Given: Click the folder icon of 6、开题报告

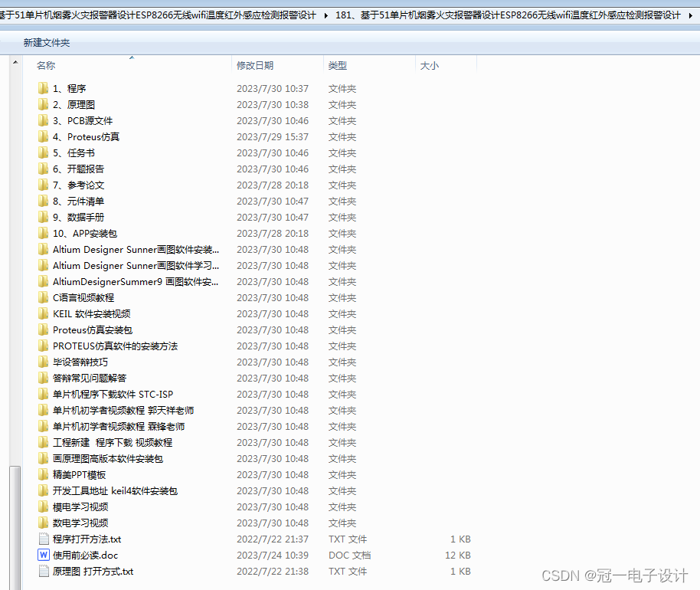Looking at the screenshot, I should pyautogui.click(x=44, y=169).
